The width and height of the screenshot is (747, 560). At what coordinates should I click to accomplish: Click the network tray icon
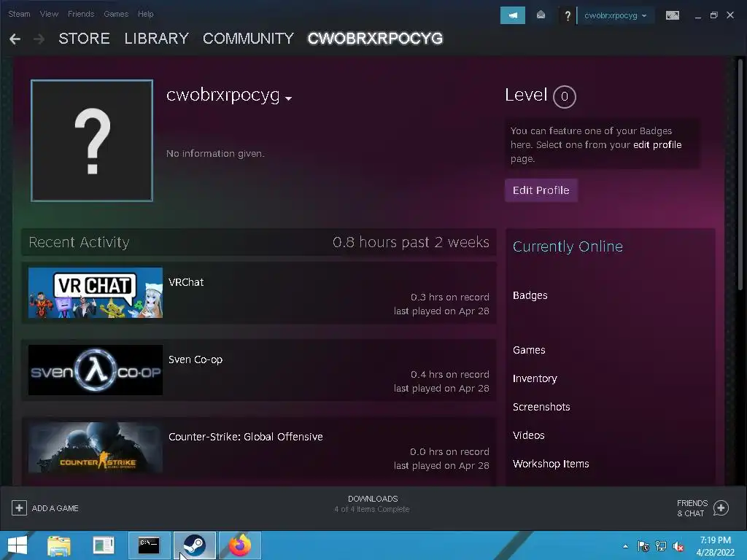click(x=661, y=546)
